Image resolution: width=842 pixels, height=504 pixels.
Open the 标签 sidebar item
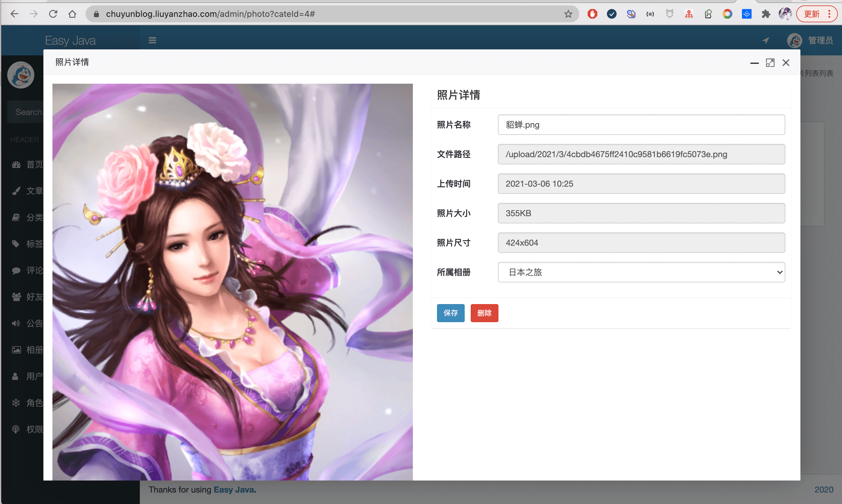click(27, 244)
